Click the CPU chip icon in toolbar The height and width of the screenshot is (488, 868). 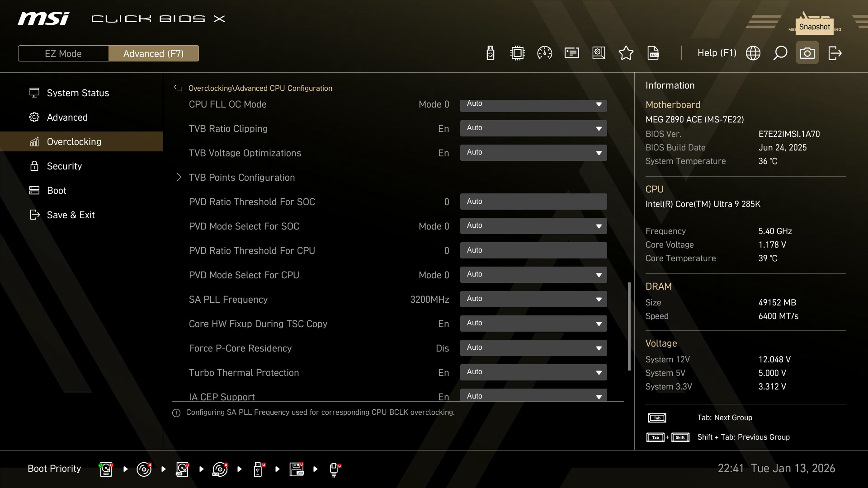(x=517, y=53)
